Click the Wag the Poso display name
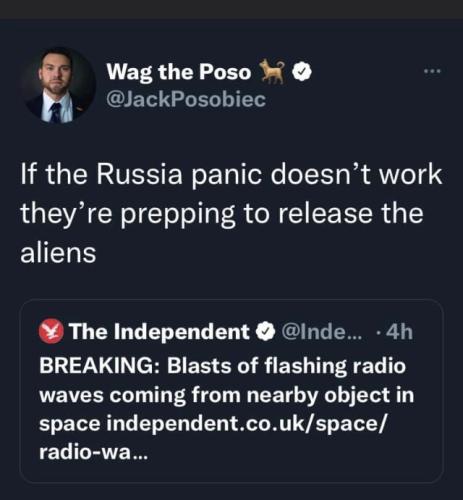The image size is (463, 500). click(179, 72)
